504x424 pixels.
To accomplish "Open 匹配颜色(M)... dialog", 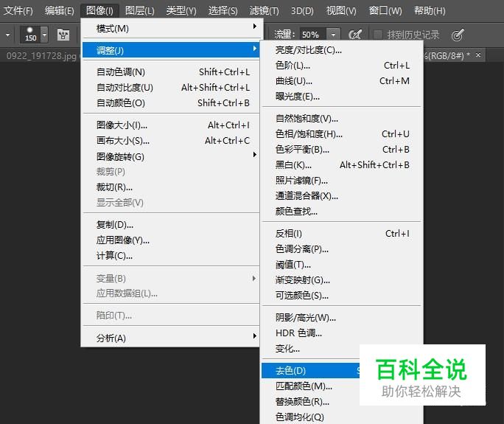I will pyautogui.click(x=311, y=386).
